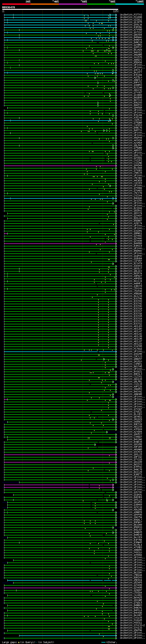Viewport: 146px width, 644px height.
Task: Choose the UniRef100_Q41810 hit label
Action: (x=131, y=361)
